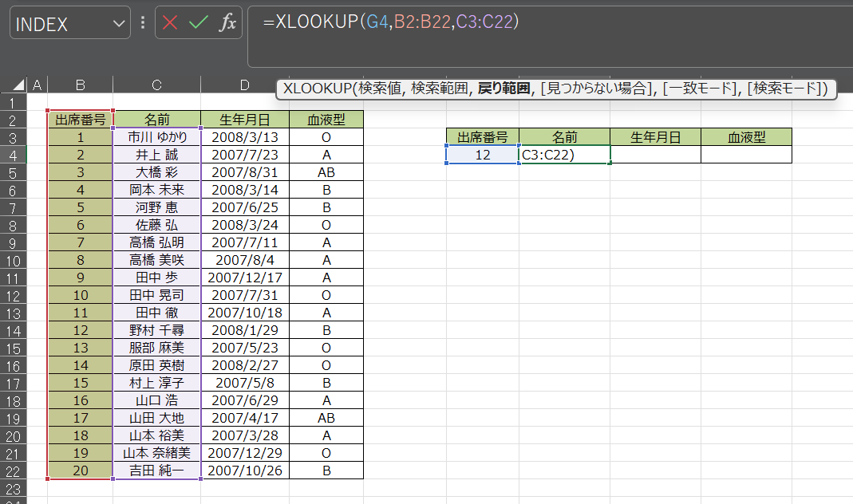853x504 pixels.
Task: Select the cell showing 野村 千尋
Action: 156,330
